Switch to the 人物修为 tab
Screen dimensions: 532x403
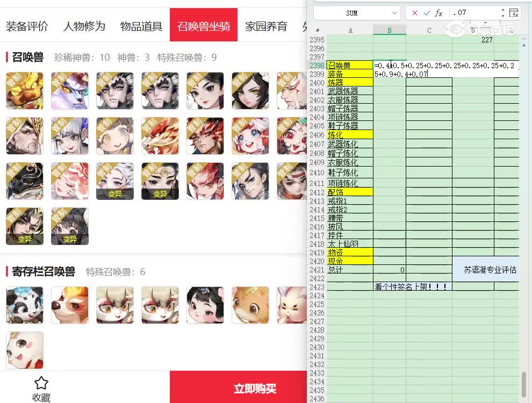84,26
